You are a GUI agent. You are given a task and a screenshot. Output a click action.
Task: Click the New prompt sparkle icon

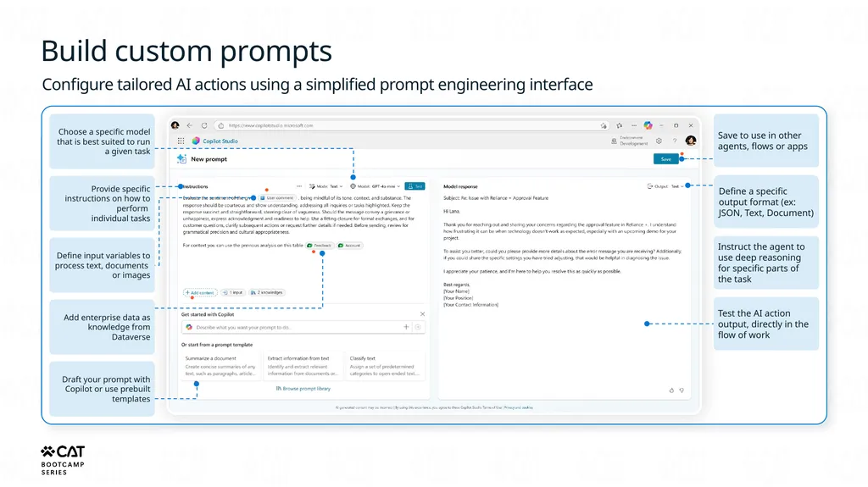pyautogui.click(x=181, y=159)
